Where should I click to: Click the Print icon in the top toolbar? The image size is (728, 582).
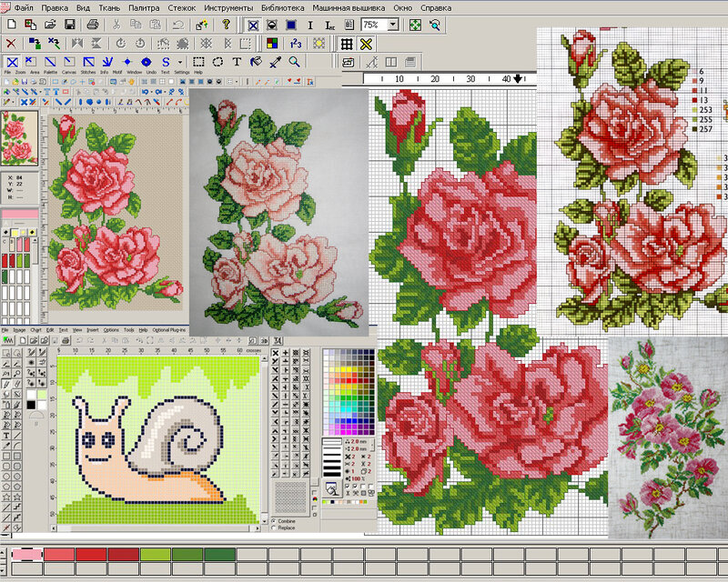point(94,25)
